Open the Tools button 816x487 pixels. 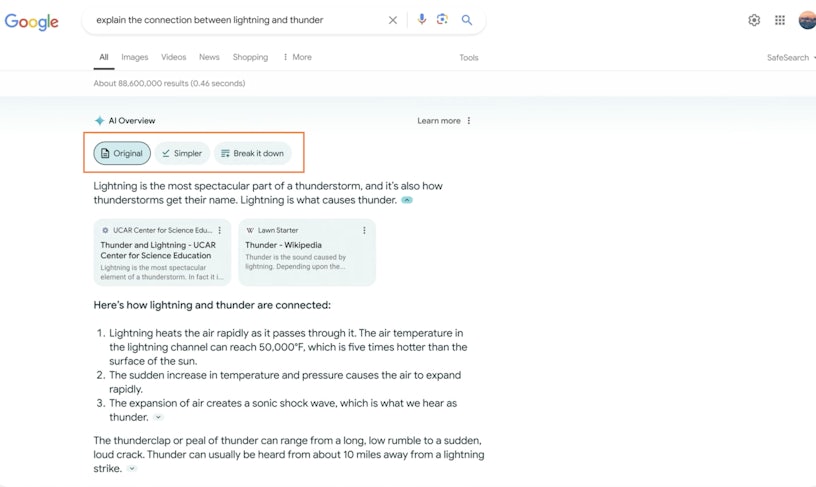tap(468, 58)
